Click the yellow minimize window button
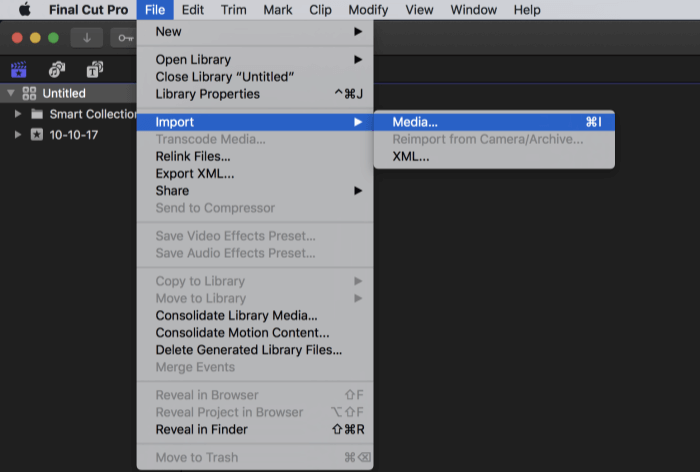 tap(35, 38)
